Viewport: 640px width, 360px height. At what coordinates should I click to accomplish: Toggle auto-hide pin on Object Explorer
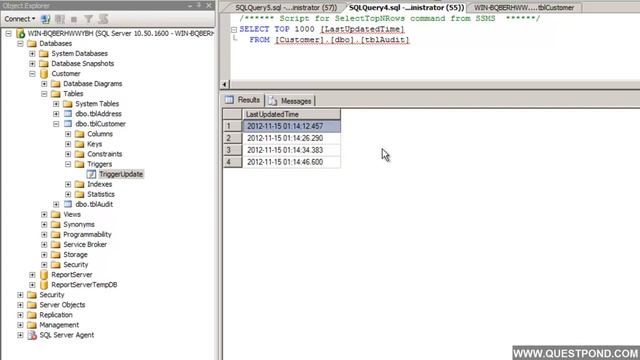[x=199, y=5]
